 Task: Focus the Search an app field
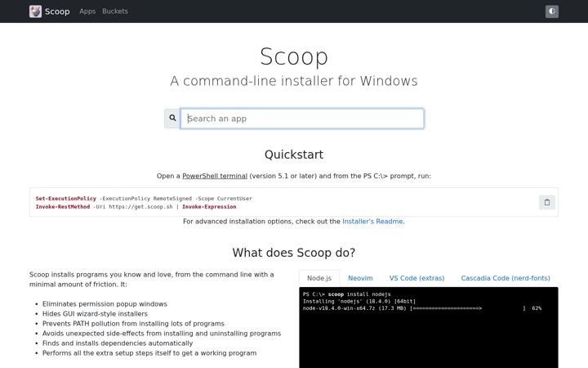(x=302, y=119)
